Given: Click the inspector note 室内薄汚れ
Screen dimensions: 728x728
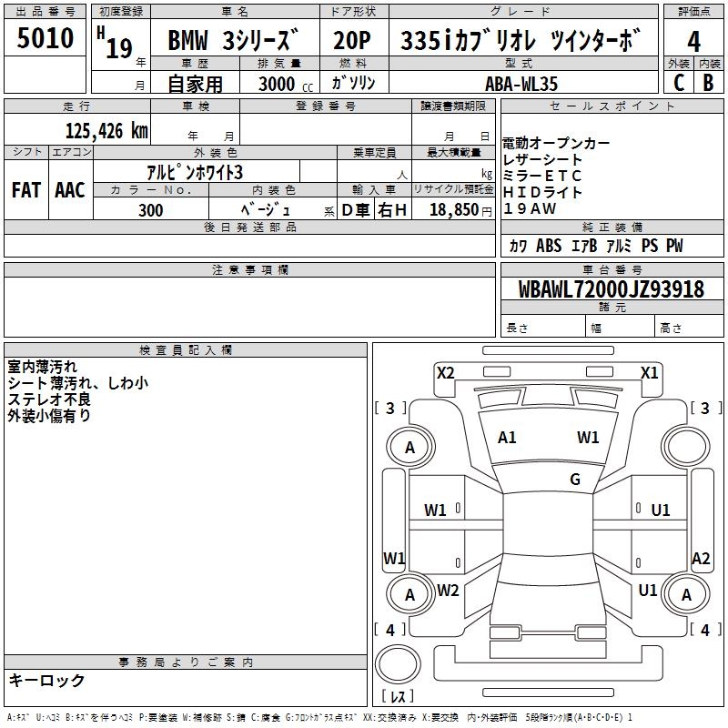Looking at the screenshot, I should coord(42,367).
